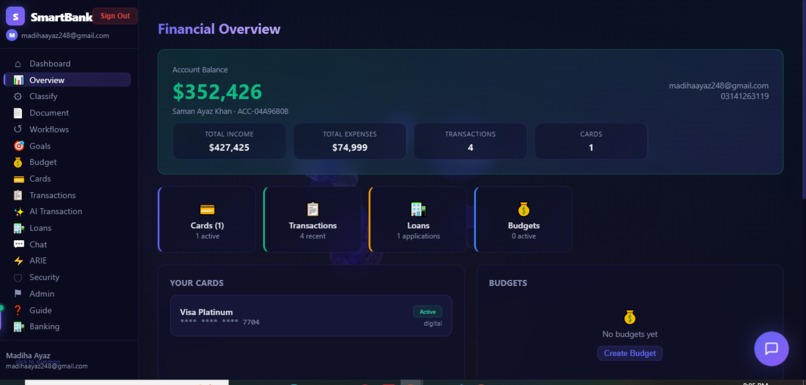Viewport: 806px width, 385px height.
Task: Click the building icon in Loans tile
Action: (418, 209)
